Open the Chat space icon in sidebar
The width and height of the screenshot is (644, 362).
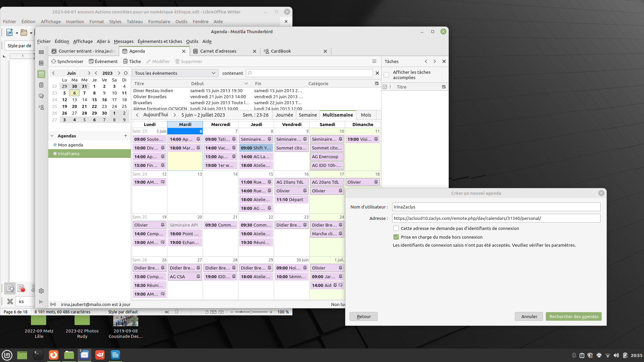41,96
